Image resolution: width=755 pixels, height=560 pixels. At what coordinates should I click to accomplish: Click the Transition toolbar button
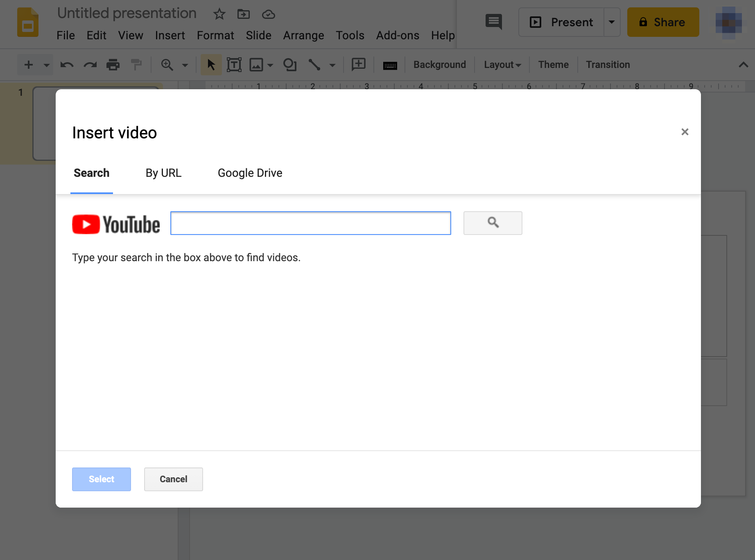(608, 65)
